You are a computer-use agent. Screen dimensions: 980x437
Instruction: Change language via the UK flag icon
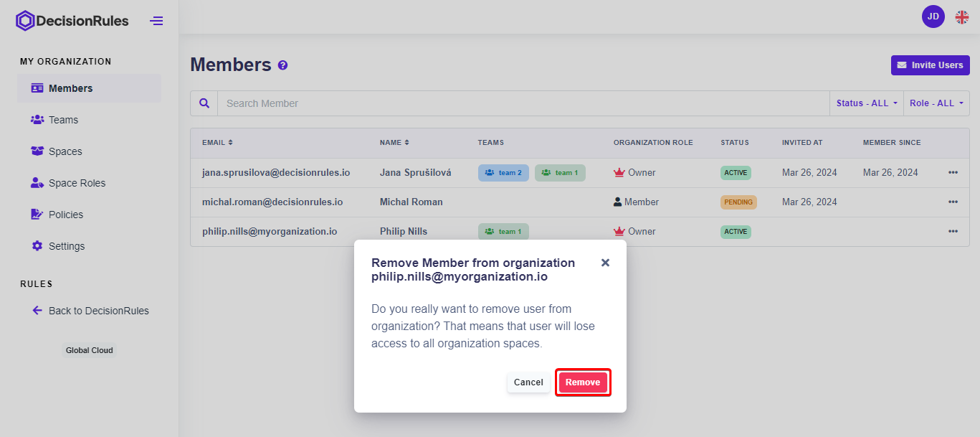[961, 17]
